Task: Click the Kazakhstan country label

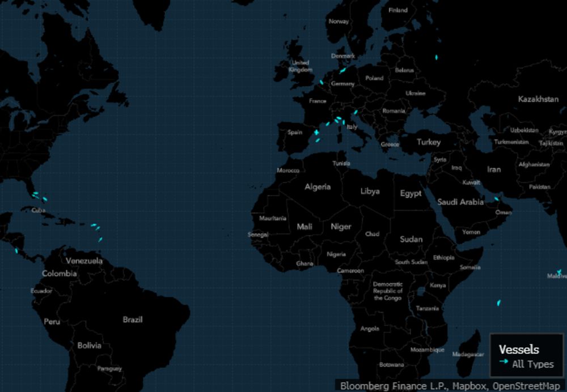Action: pyautogui.click(x=538, y=99)
